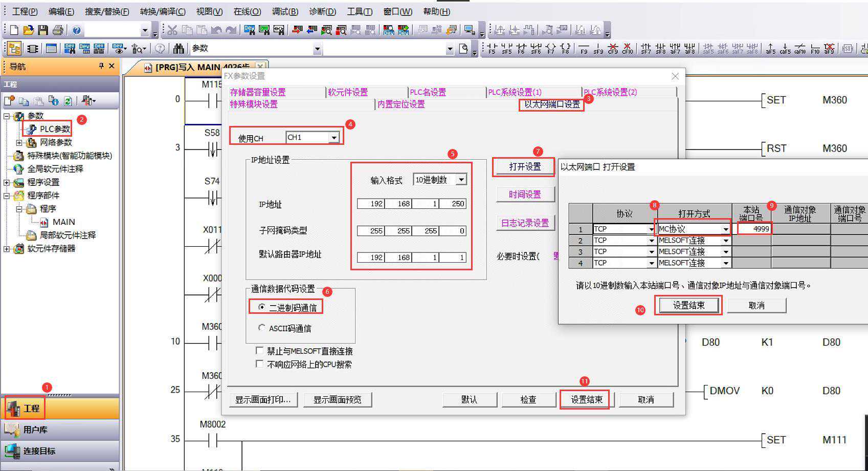The image size is (868, 471).
Task: Enable 禁止与MELSOFT直接连接 checkbox
Action: (x=260, y=351)
